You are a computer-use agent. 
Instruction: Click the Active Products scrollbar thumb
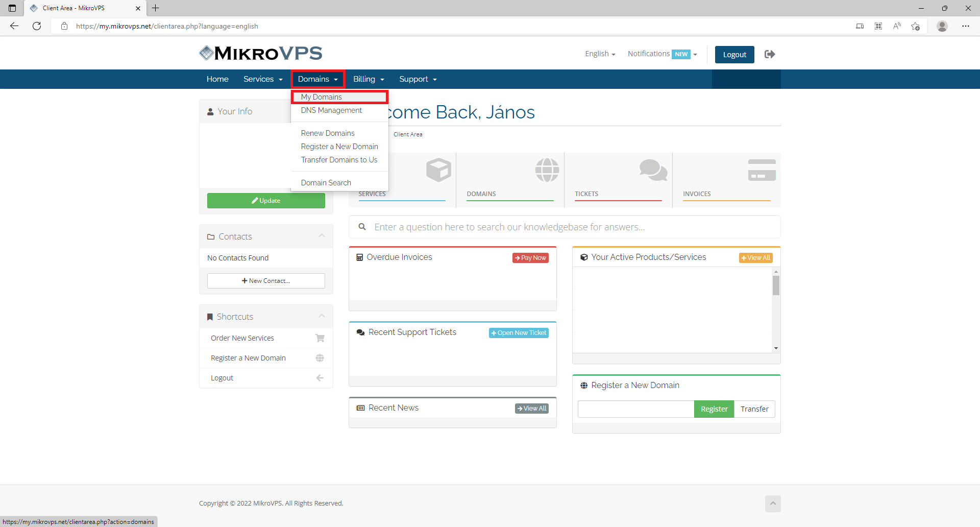click(x=776, y=285)
